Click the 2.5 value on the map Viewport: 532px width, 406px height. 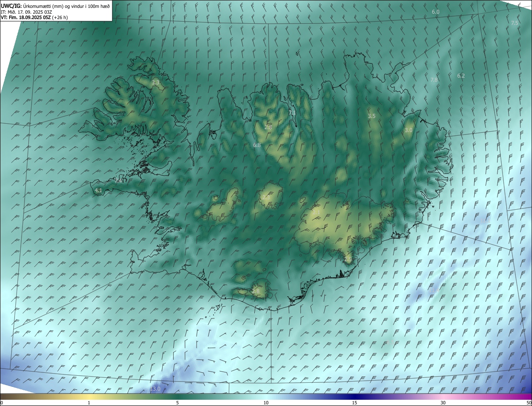[348, 260]
